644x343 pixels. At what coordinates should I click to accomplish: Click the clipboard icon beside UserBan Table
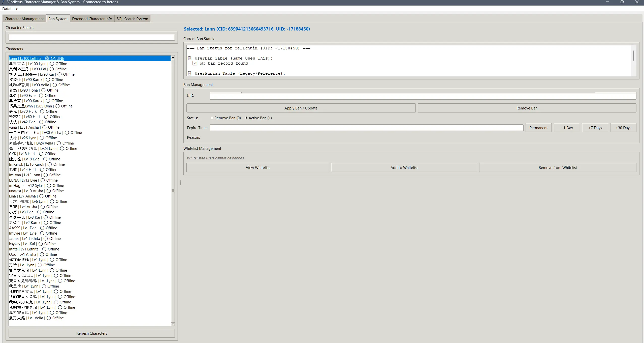[189, 58]
